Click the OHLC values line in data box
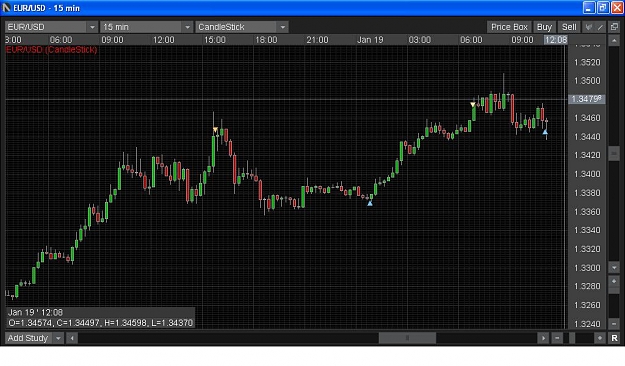Screen dimensions: 625x366 (100, 323)
